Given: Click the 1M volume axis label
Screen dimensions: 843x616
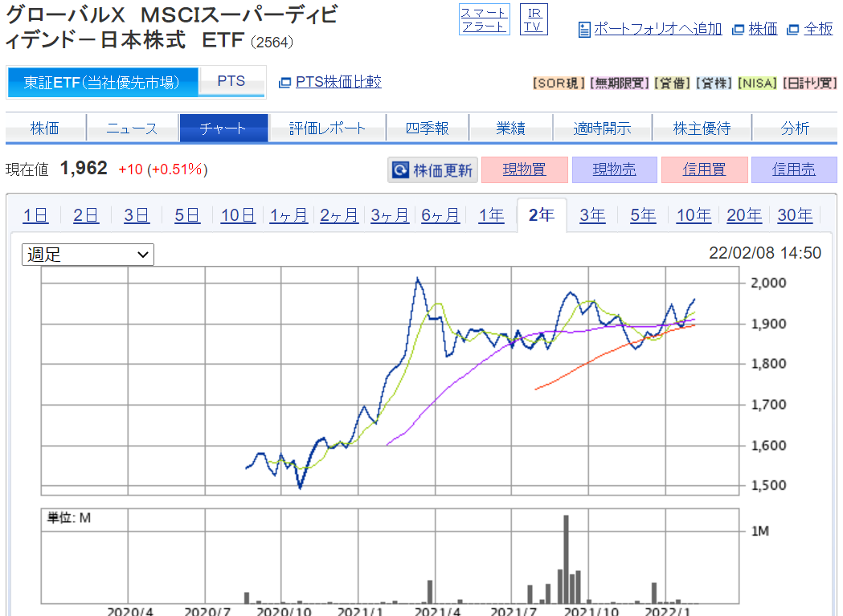Looking at the screenshot, I should [x=760, y=531].
